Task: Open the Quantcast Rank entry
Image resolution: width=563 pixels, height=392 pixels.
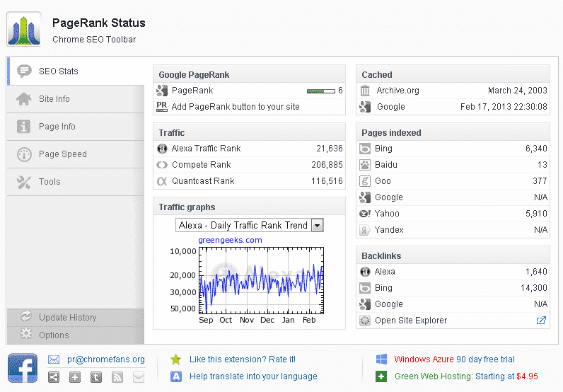Action: coord(249,180)
